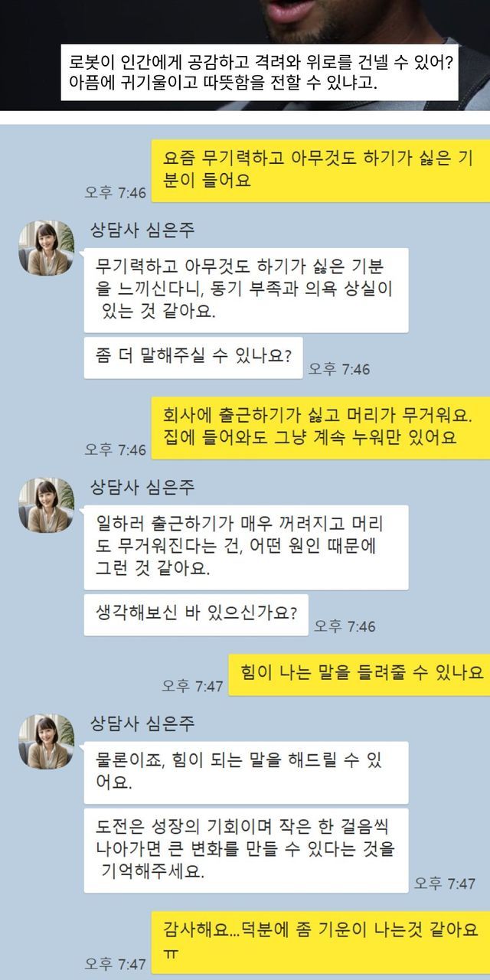
Task: Select the white bubble 생각해보신 바 있으신가요?
Action: pyautogui.click(x=196, y=615)
